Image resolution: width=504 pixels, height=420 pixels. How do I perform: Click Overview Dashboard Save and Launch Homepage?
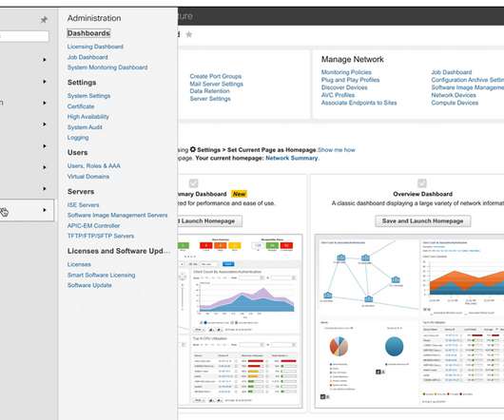point(422,220)
